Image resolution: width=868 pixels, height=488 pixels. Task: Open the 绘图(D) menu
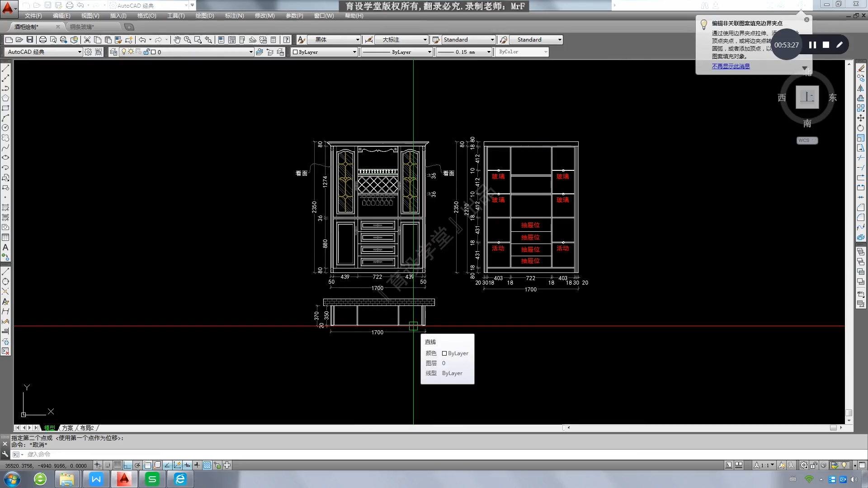pos(205,16)
